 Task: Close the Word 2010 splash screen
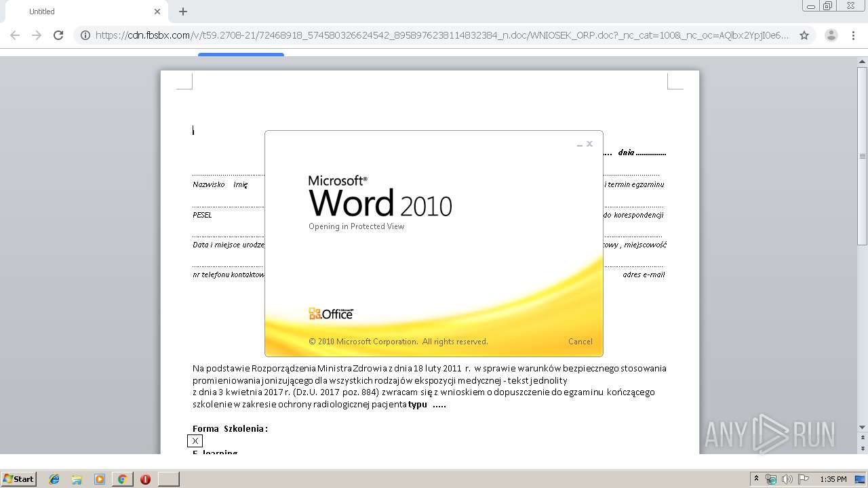pyautogui.click(x=589, y=144)
